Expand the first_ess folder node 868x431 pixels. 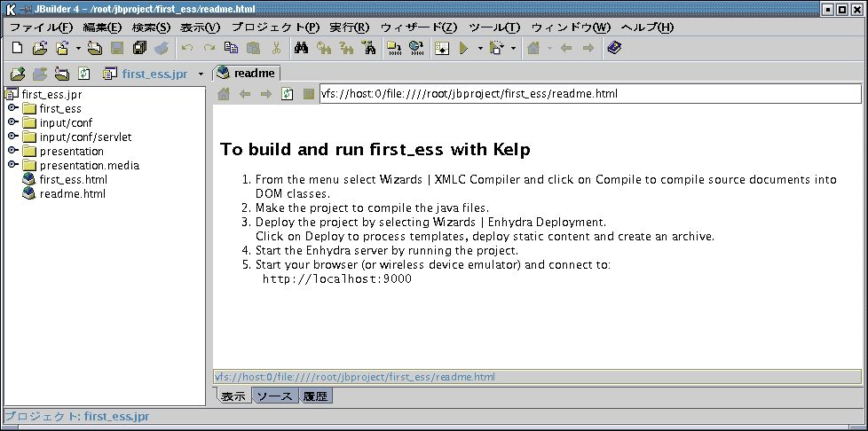[x=12, y=108]
